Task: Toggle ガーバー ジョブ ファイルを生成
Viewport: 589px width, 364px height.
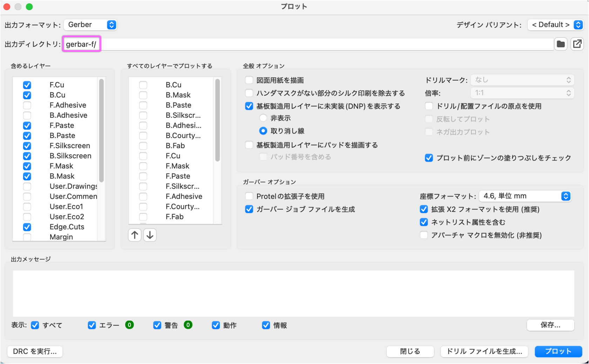Action: pos(249,209)
